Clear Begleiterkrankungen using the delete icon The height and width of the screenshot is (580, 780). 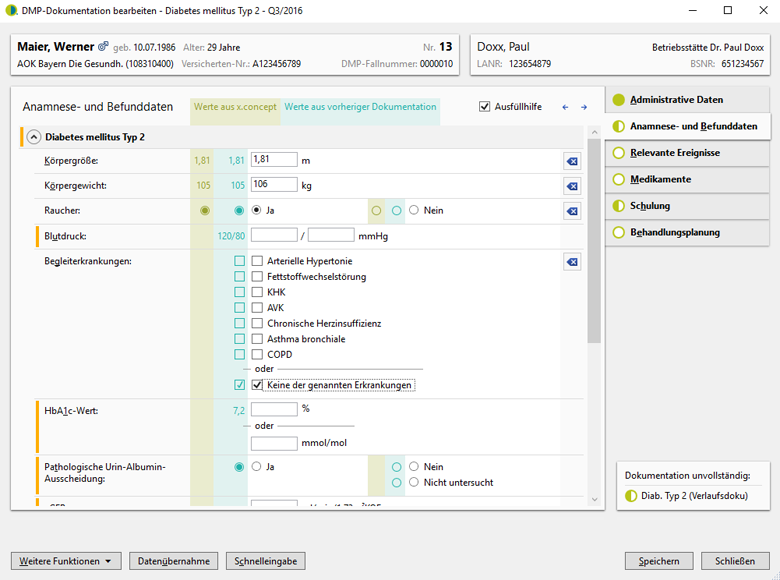(x=572, y=262)
